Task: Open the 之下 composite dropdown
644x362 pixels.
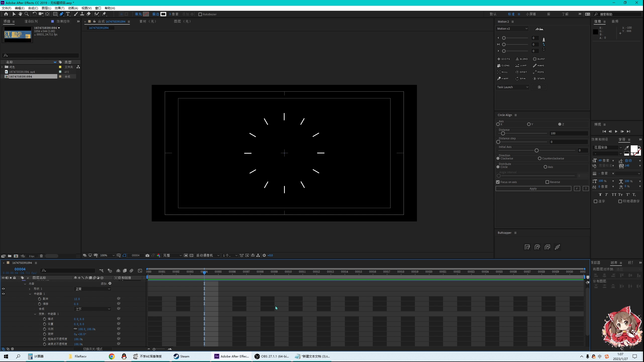Action: (x=93, y=309)
